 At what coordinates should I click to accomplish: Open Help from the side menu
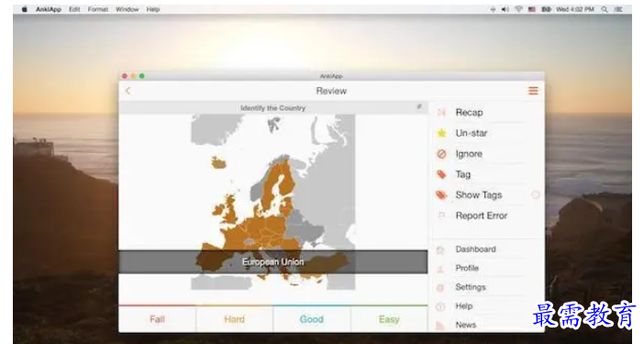pyautogui.click(x=463, y=305)
